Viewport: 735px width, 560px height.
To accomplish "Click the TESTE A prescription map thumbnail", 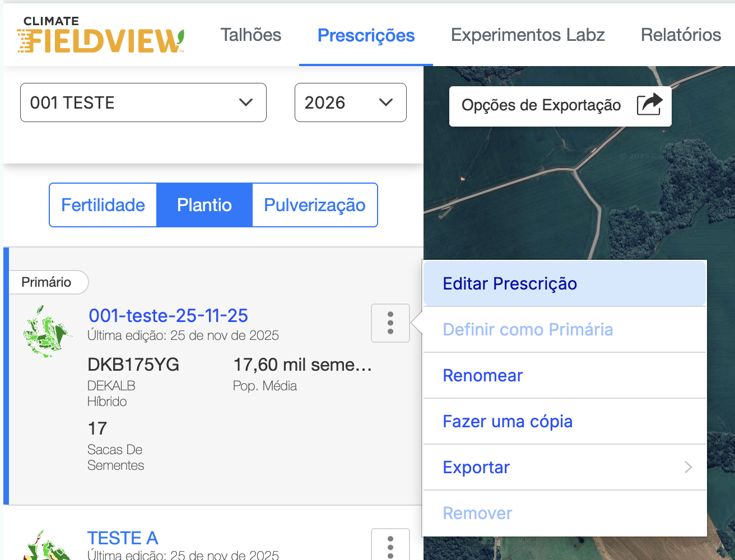I will pyautogui.click(x=47, y=547).
